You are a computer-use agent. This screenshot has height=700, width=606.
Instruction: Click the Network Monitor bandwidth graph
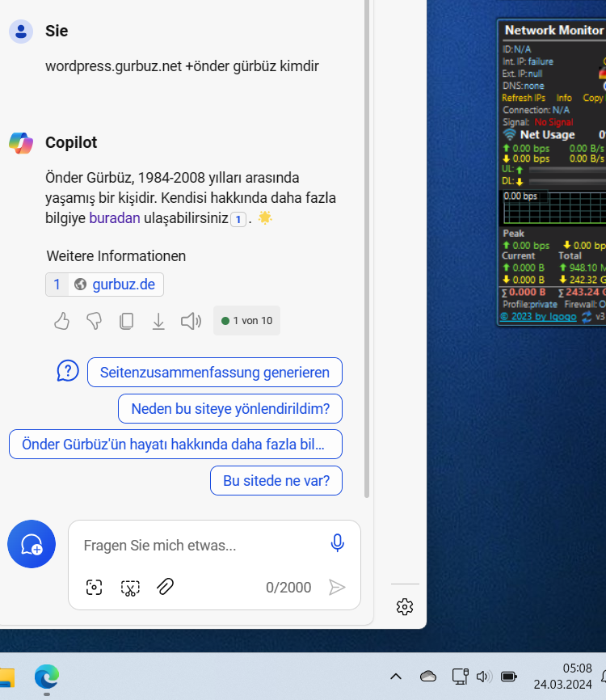coord(554,208)
